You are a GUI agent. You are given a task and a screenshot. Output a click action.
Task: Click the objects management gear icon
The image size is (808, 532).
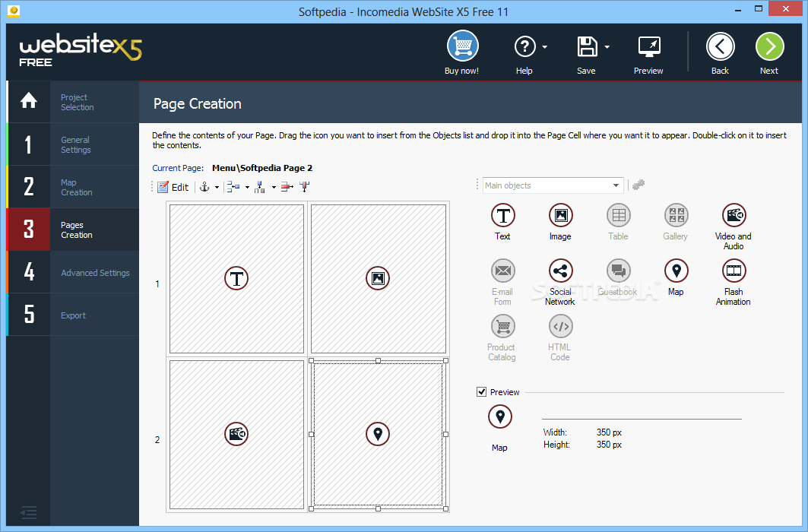coord(638,185)
